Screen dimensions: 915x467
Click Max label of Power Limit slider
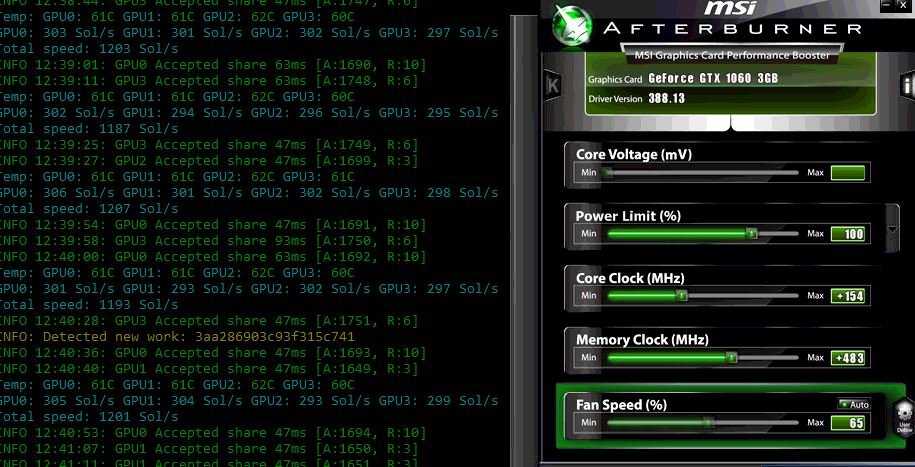click(x=815, y=234)
